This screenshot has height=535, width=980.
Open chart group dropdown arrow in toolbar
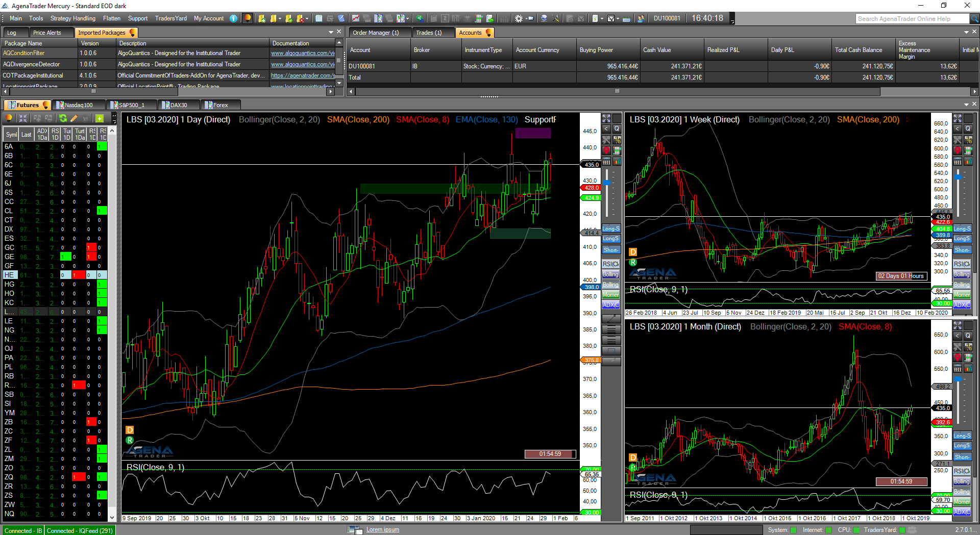click(x=408, y=18)
